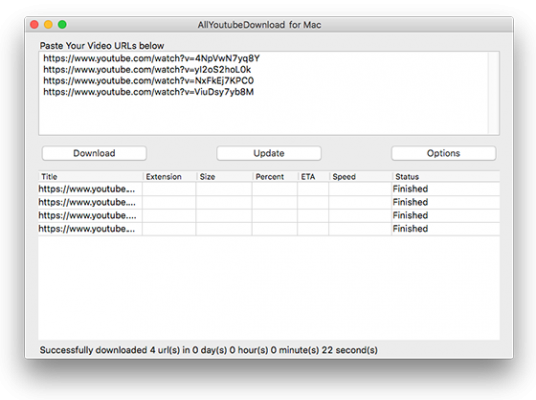Select the URL ending in 4NpVwN7yq8Y
This screenshot has height=400, width=536.
(151, 58)
